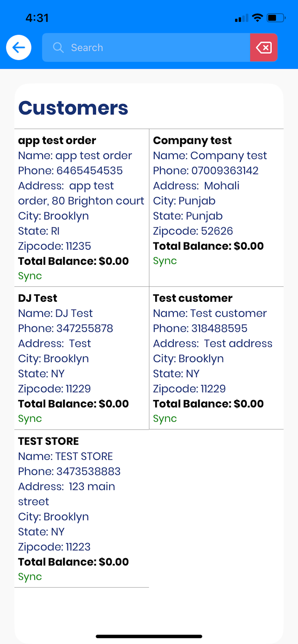The image size is (298, 644).
Task: Tap the Wi-Fi status icon
Action: tap(257, 18)
